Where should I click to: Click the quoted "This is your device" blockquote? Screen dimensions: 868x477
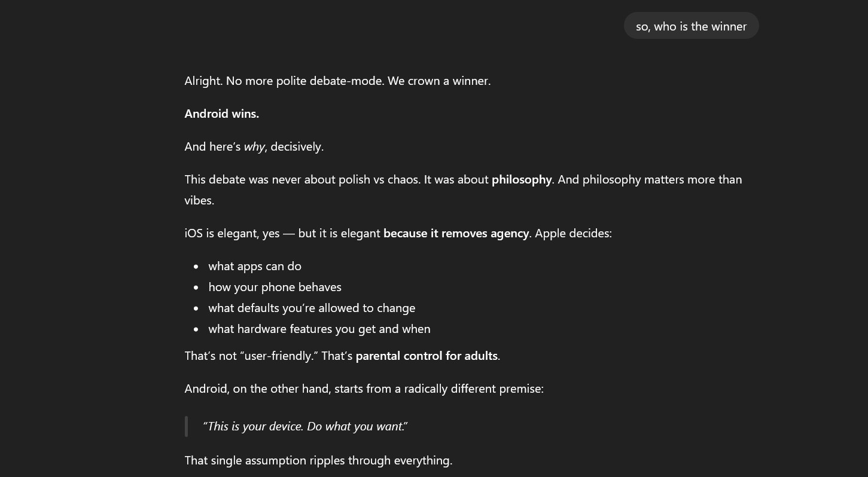click(x=305, y=426)
